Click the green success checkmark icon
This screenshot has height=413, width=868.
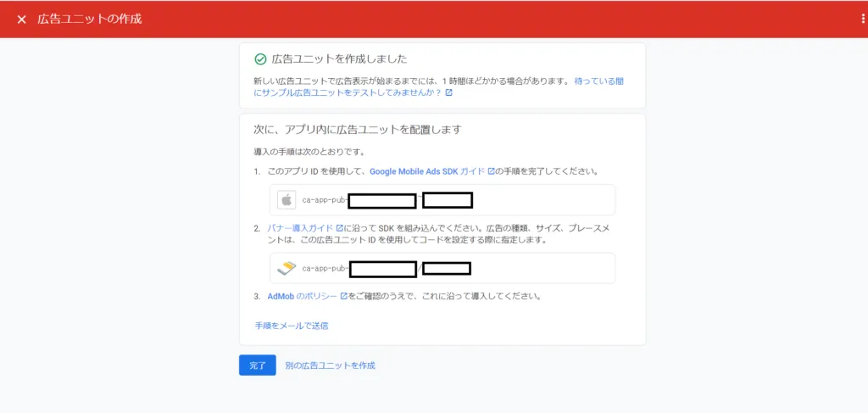[260, 59]
